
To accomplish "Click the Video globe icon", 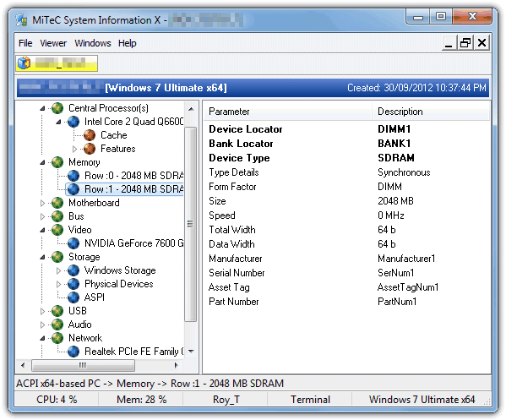I will [x=57, y=230].
